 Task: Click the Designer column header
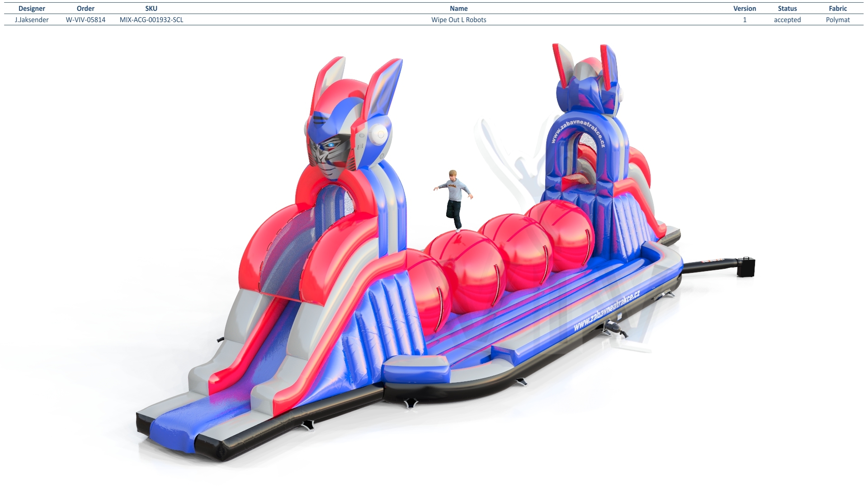(32, 9)
